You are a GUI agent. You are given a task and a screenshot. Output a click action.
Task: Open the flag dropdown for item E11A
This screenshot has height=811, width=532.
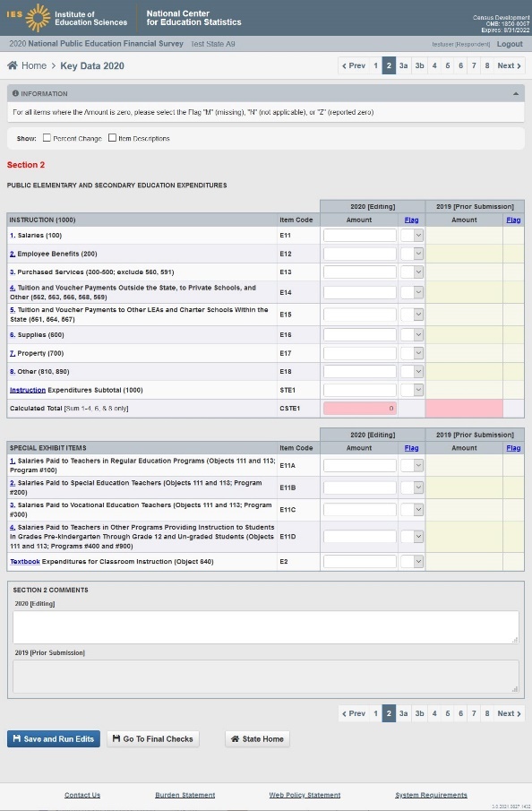(x=412, y=465)
